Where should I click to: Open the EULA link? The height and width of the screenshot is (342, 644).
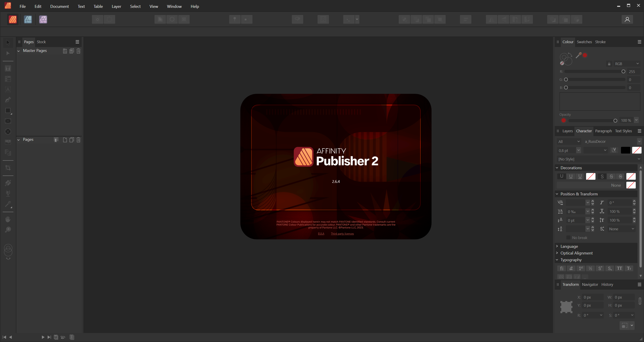(321, 234)
